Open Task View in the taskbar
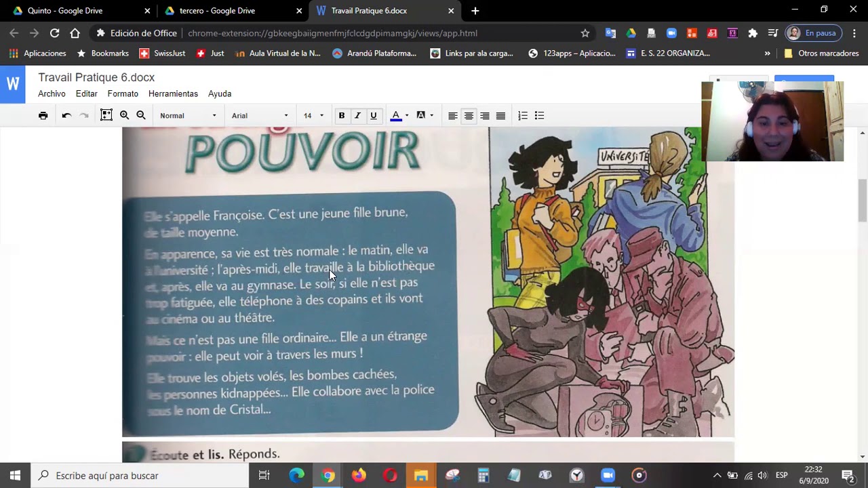Image resolution: width=868 pixels, height=488 pixels. [264, 476]
